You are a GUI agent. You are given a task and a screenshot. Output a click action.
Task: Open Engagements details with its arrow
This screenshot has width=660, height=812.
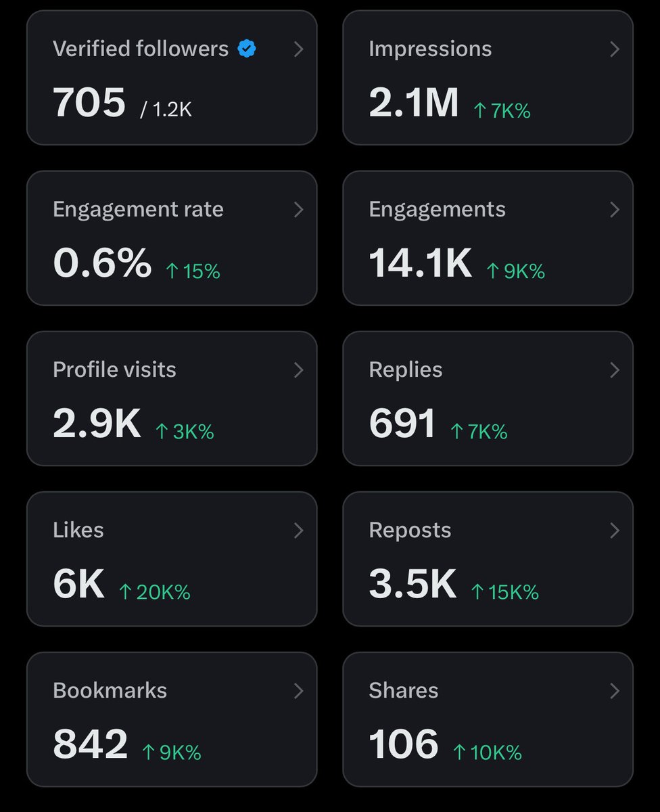(615, 210)
